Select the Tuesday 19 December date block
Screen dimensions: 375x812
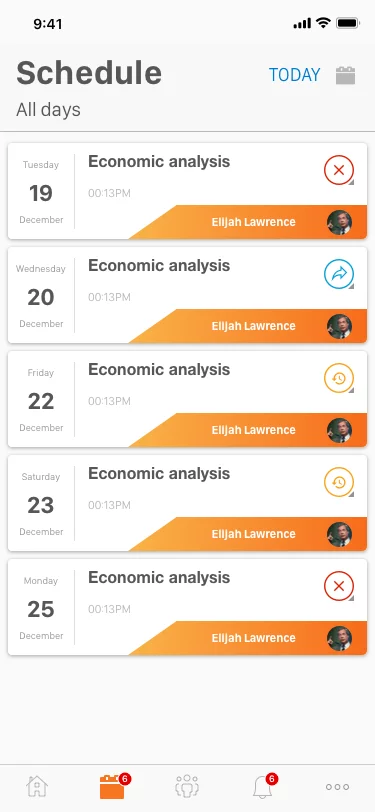[41, 192]
